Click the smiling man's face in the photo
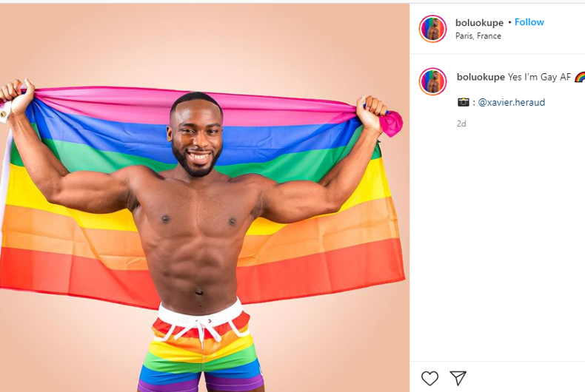The height and width of the screenshot is (392, 585). pos(197,138)
